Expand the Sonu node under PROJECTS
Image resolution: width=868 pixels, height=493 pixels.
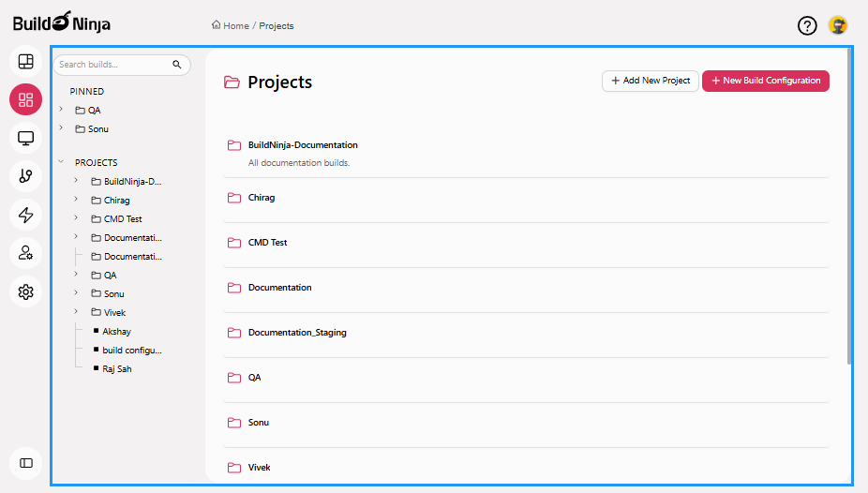click(76, 293)
